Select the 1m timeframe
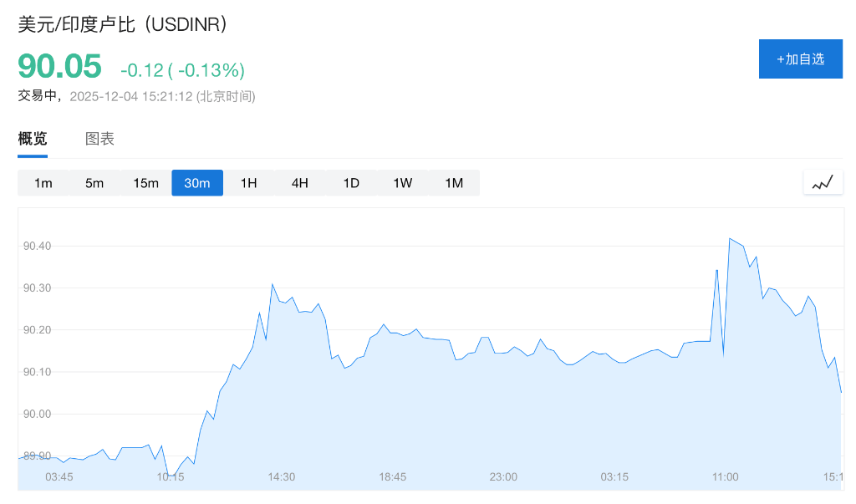 coord(43,182)
